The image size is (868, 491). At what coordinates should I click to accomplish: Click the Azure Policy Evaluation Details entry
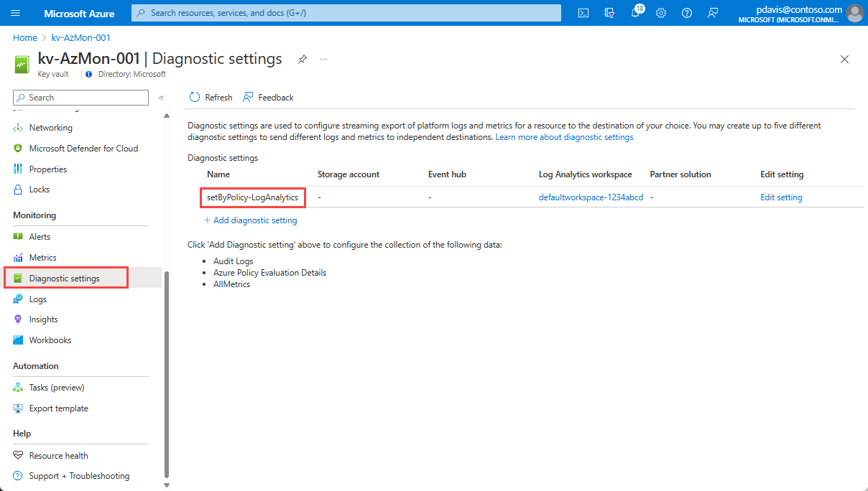269,273
